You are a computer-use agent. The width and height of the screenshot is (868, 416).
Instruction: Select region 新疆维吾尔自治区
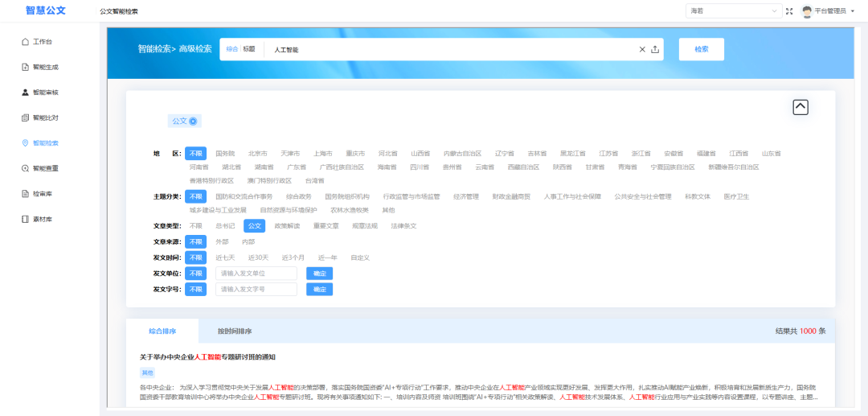[x=734, y=167]
